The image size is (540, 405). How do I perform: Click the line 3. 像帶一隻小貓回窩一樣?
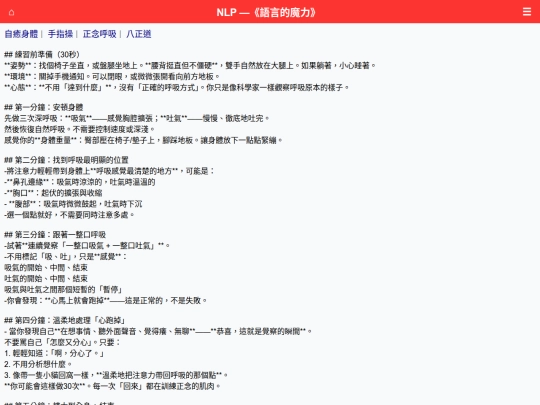point(116,375)
